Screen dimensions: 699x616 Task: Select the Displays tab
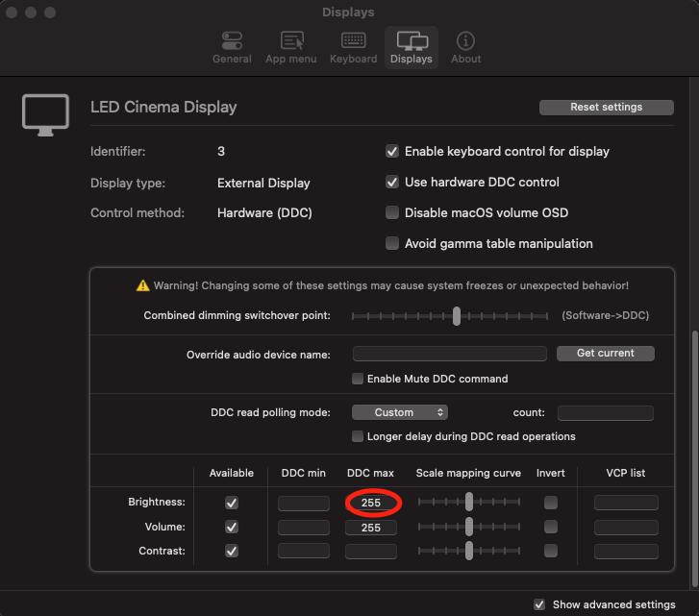click(x=411, y=47)
